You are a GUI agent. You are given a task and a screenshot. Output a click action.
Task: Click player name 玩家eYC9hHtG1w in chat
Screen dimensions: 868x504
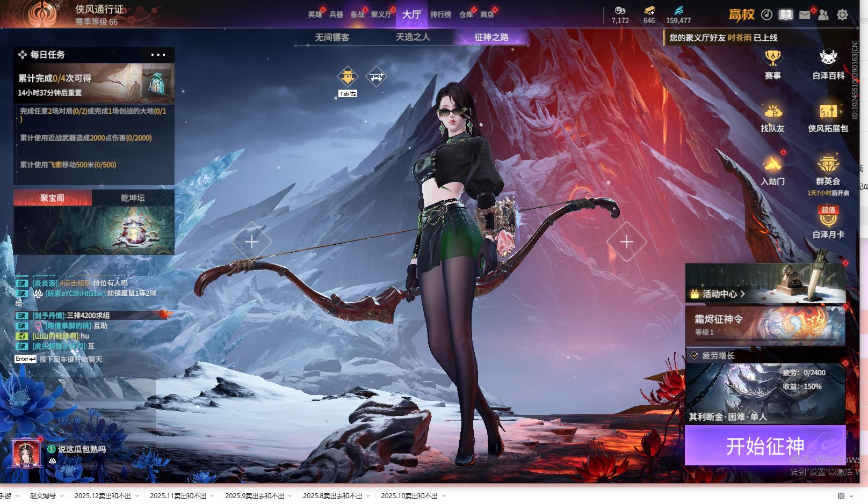pos(75,294)
